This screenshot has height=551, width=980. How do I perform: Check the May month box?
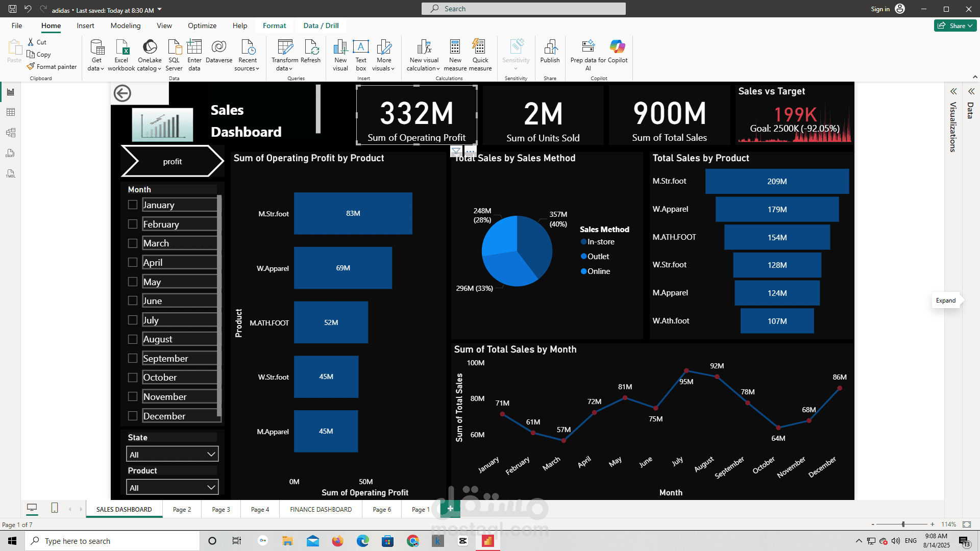133,282
